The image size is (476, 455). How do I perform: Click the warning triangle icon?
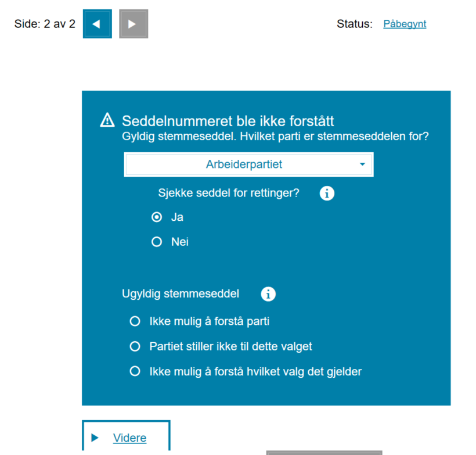tap(107, 120)
